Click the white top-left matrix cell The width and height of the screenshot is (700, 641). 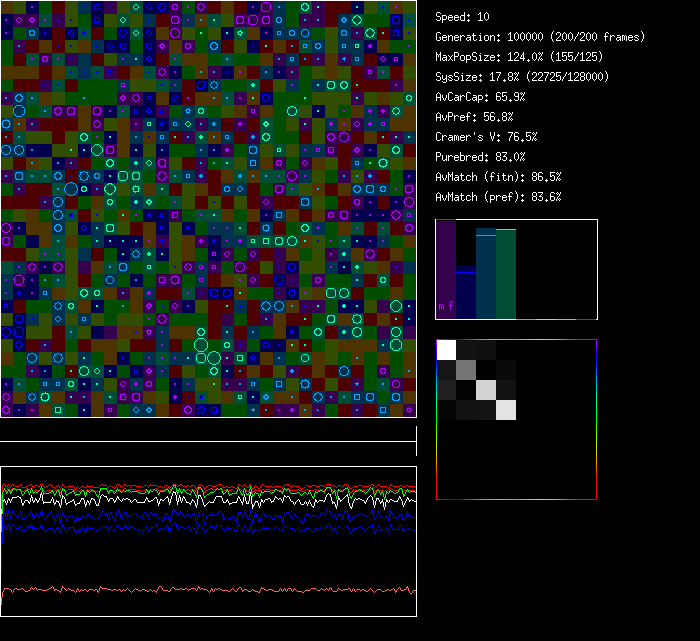[446, 350]
